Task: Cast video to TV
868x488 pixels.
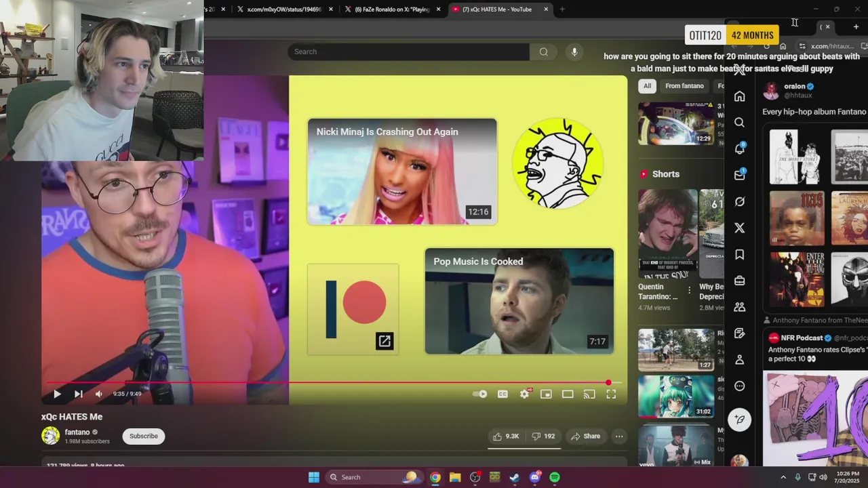Action: (589, 394)
